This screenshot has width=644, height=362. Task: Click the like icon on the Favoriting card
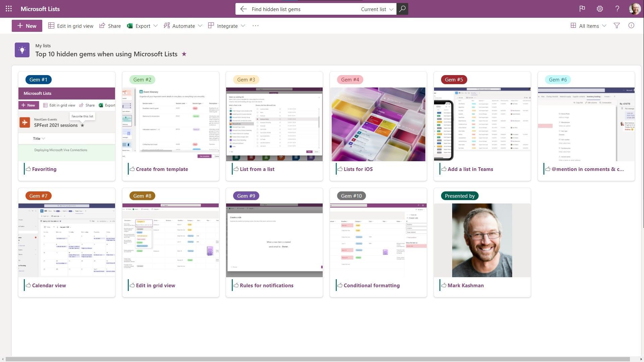[x=29, y=169]
